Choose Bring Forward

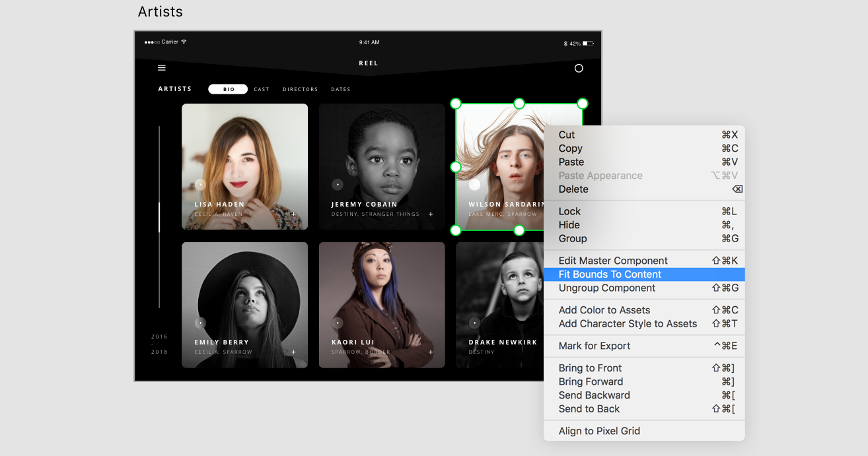pyautogui.click(x=644, y=381)
